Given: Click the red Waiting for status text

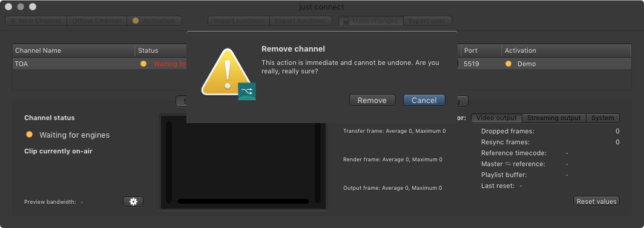Looking at the screenshot, I should point(171,64).
